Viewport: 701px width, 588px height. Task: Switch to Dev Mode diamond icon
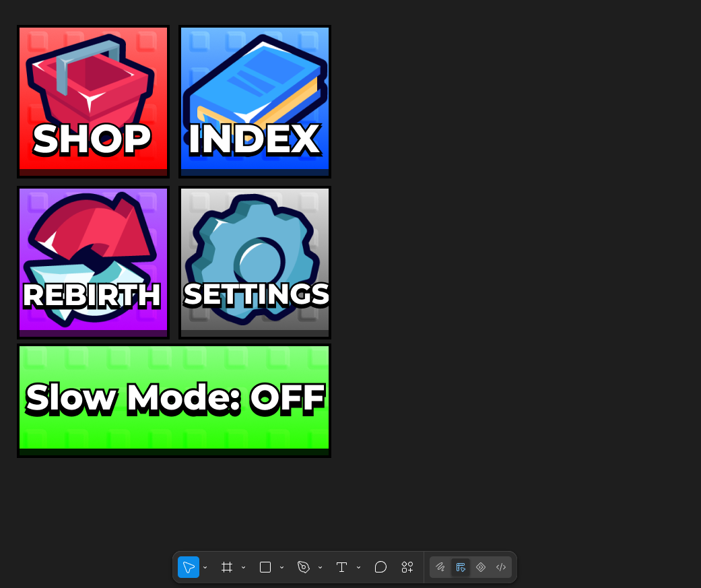(481, 567)
